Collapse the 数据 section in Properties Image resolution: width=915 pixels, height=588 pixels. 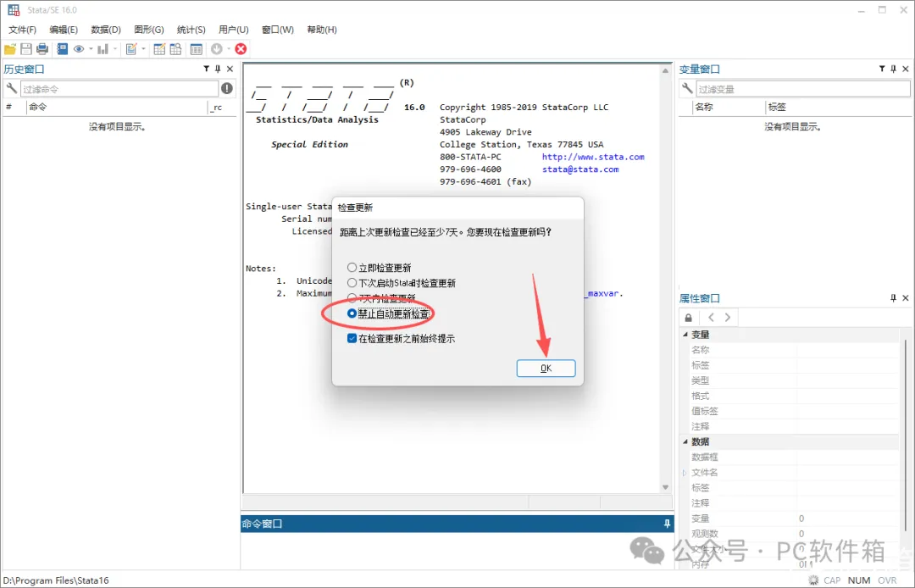(x=685, y=441)
